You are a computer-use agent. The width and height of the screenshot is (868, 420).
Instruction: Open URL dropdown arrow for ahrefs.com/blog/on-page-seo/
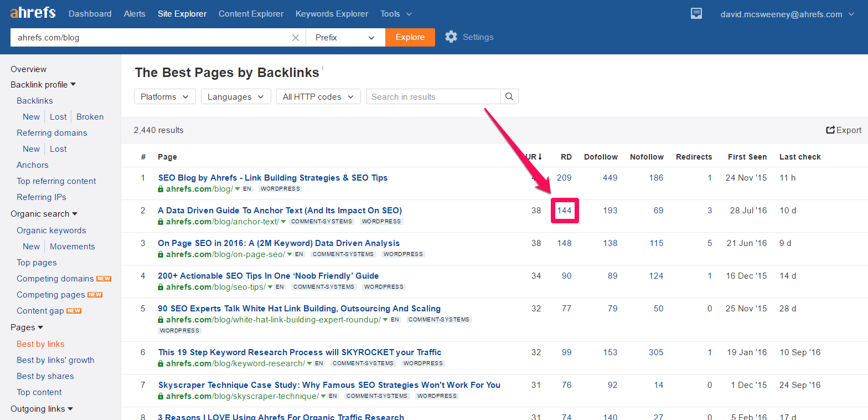288,254
